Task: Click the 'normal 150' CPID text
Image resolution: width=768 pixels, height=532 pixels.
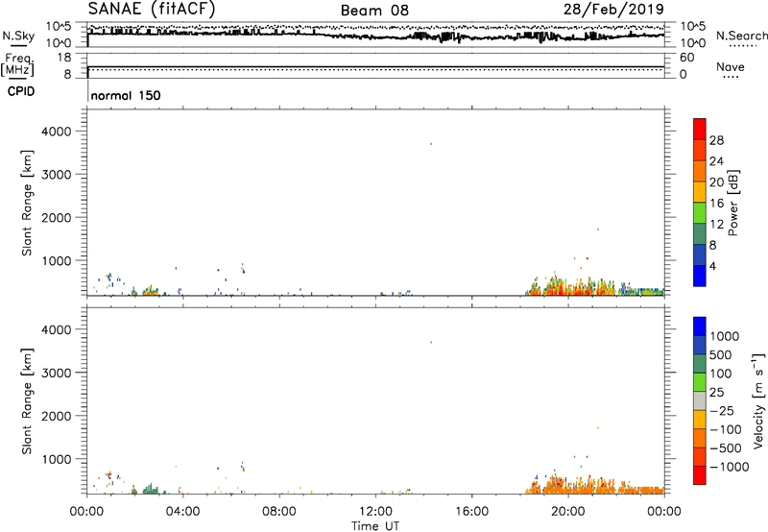Action: [126, 95]
